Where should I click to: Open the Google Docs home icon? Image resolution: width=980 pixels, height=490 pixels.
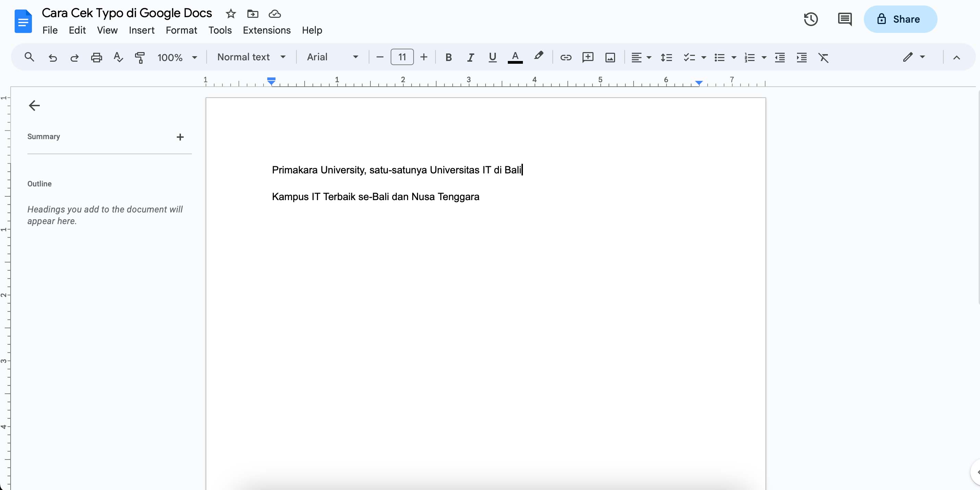pos(23,21)
